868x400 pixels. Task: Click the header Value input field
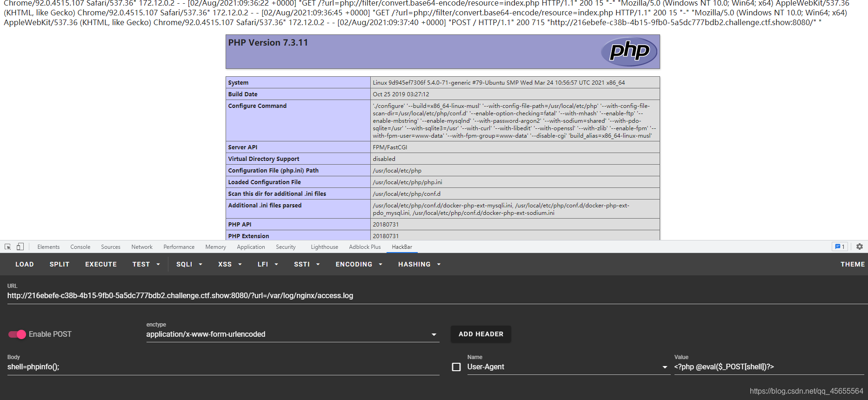769,367
